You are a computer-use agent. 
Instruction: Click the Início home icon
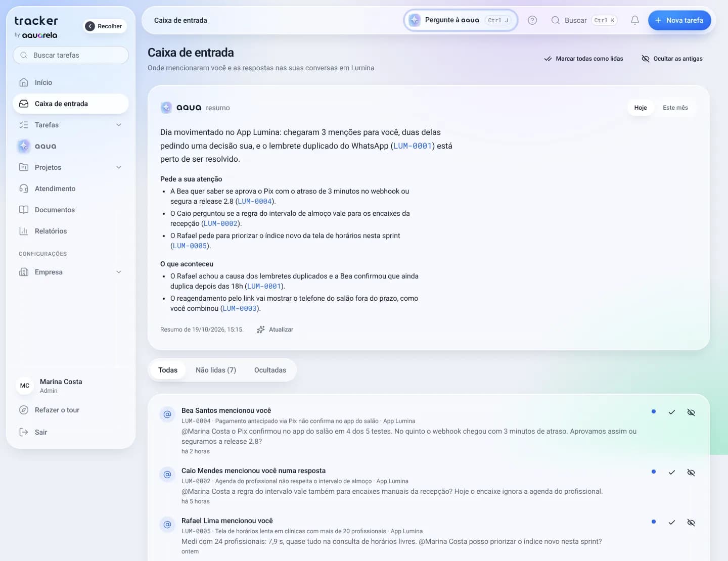(x=24, y=82)
